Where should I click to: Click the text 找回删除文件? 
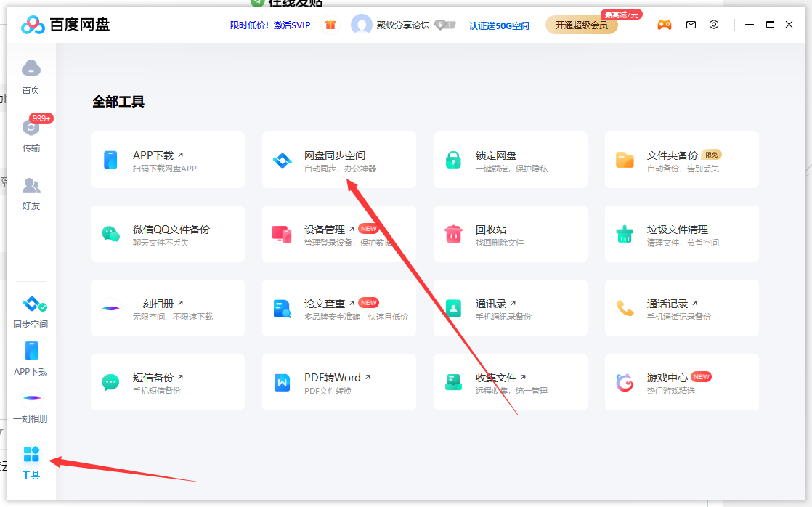[x=500, y=243]
